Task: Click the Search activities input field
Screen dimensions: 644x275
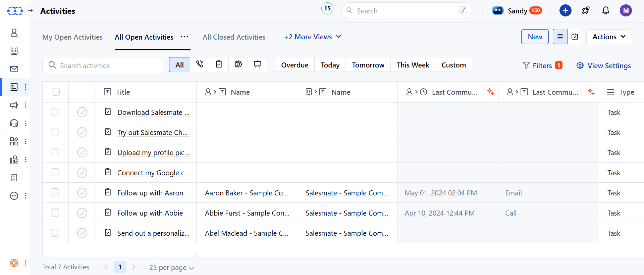Action: pyautogui.click(x=107, y=65)
